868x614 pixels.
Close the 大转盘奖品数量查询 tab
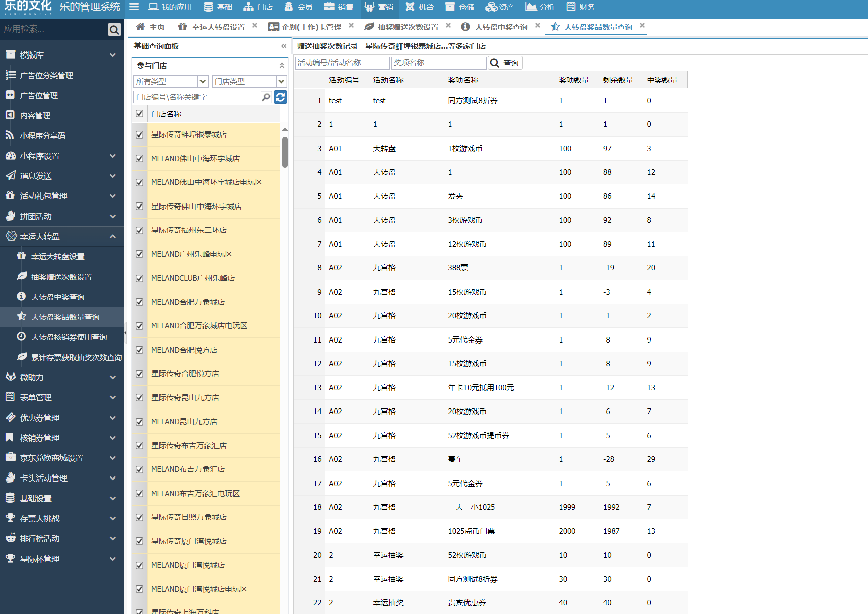[x=642, y=25]
